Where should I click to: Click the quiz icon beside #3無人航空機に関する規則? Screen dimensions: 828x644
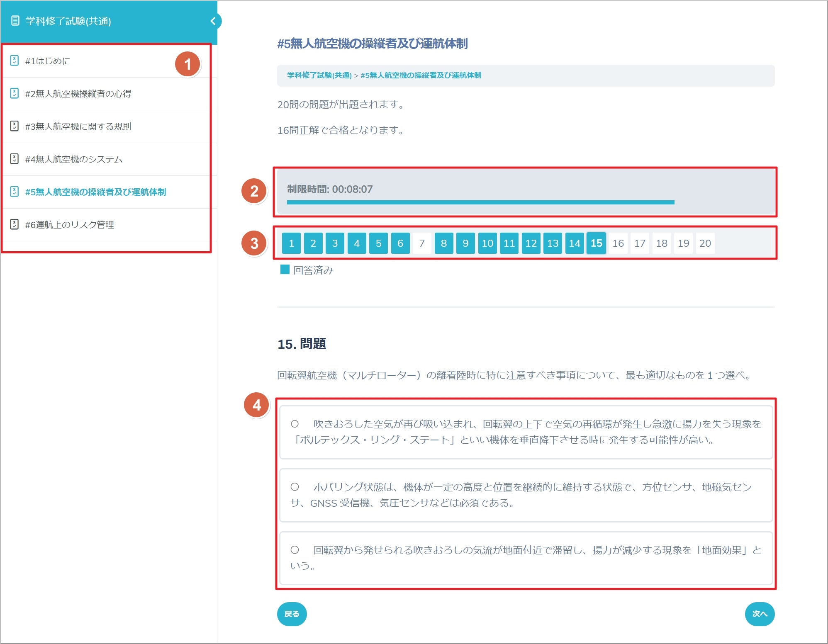(x=15, y=126)
